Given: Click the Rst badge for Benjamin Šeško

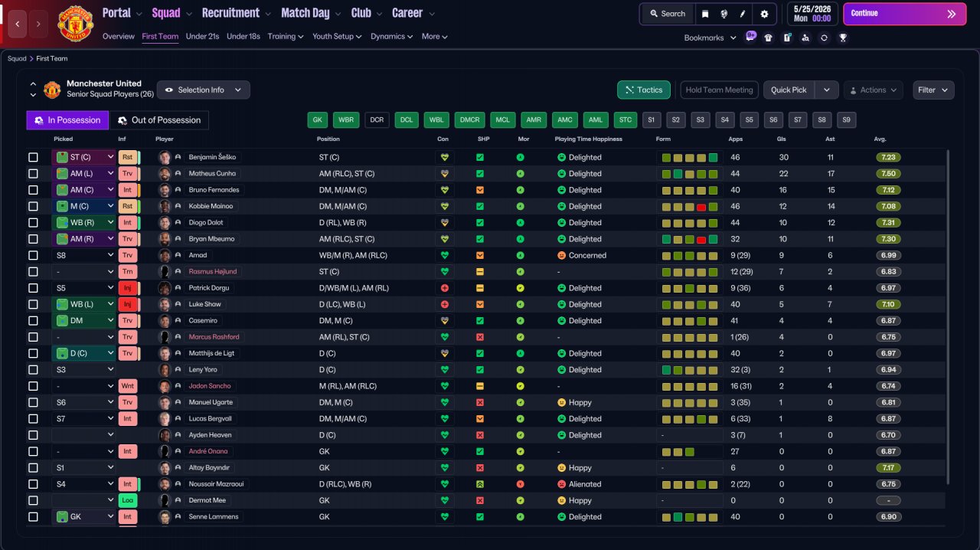Looking at the screenshot, I should click(127, 157).
